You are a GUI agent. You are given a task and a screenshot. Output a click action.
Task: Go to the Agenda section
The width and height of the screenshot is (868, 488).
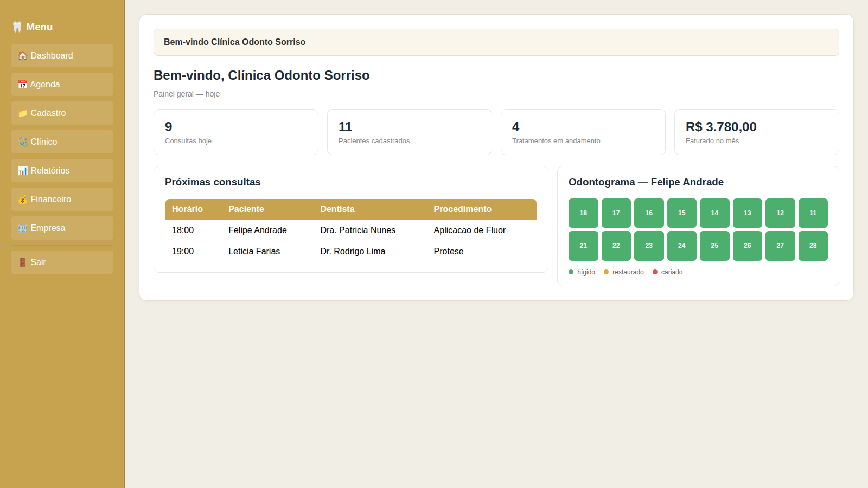[x=62, y=85]
